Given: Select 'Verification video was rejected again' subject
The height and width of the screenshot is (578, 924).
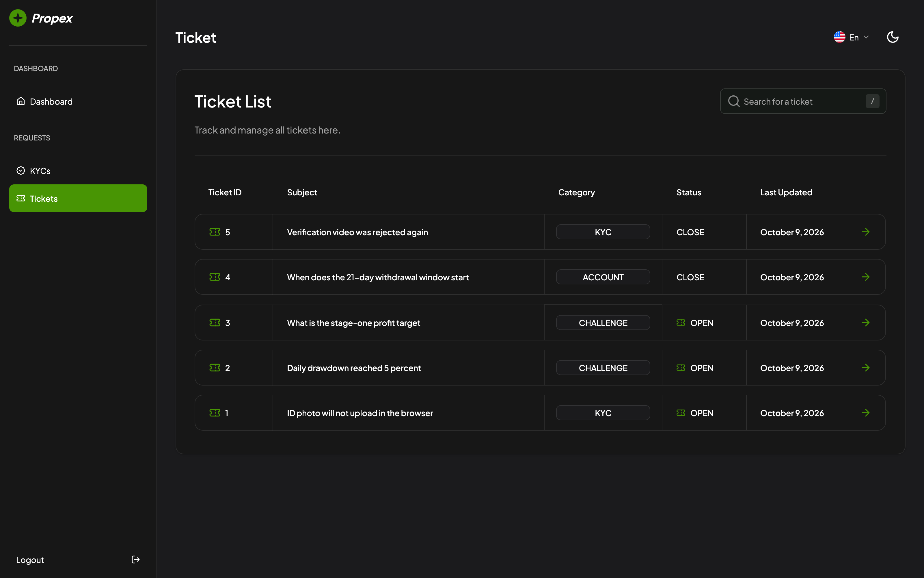Looking at the screenshot, I should point(357,232).
